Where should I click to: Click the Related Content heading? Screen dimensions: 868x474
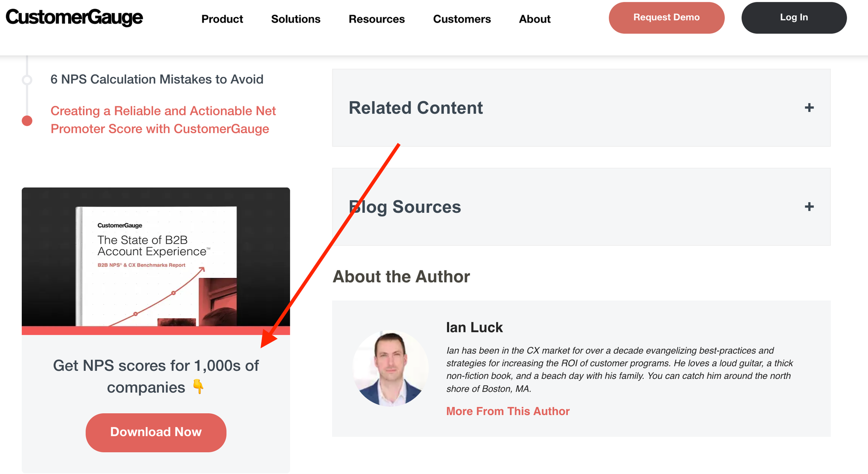tap(416, 108)
